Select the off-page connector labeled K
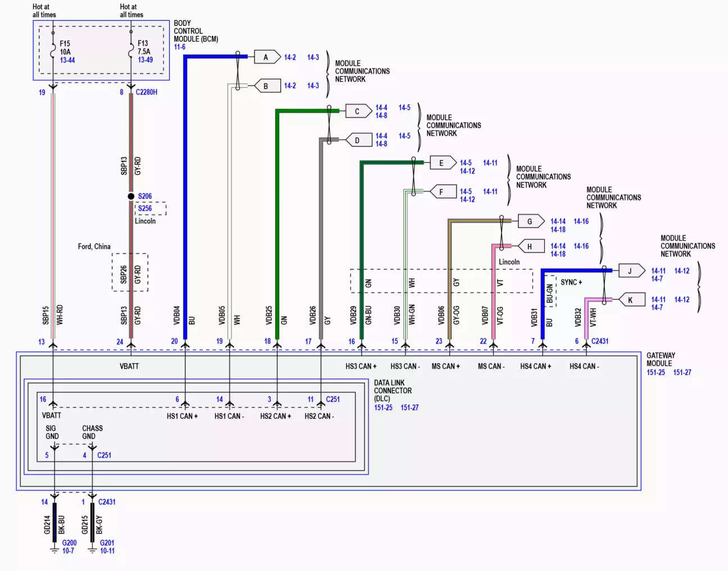The image size is (728, 571). [630, 300]
